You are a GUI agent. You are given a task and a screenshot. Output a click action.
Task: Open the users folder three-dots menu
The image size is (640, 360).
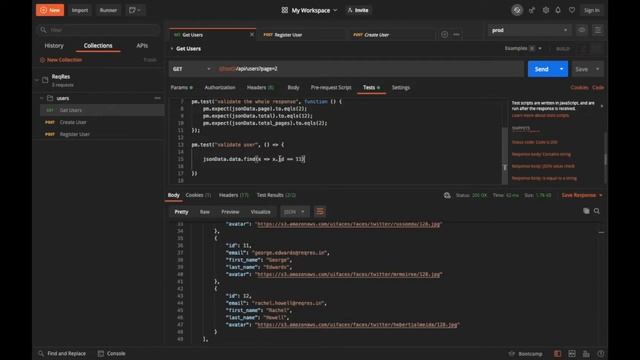coord(158,98)
